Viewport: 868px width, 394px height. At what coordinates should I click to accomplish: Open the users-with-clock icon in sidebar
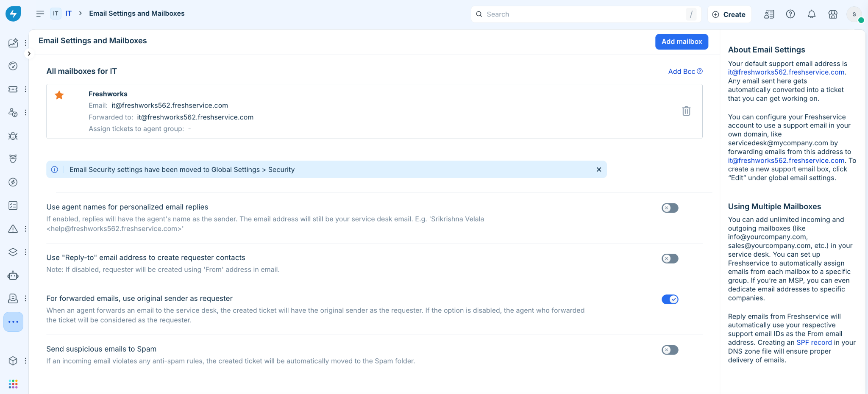pyautogui.click(x=13, y=112)
